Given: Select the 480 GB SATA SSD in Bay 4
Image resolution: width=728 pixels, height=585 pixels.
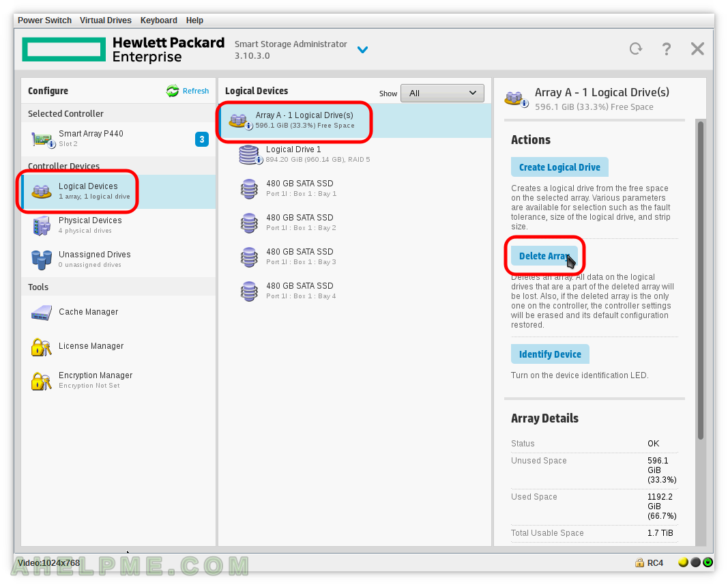Looking at the screenshot, I should click(x=355, y=291).
